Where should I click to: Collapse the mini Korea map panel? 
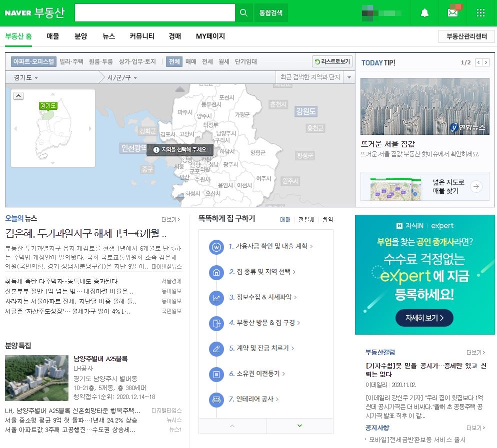pos(18,95)
